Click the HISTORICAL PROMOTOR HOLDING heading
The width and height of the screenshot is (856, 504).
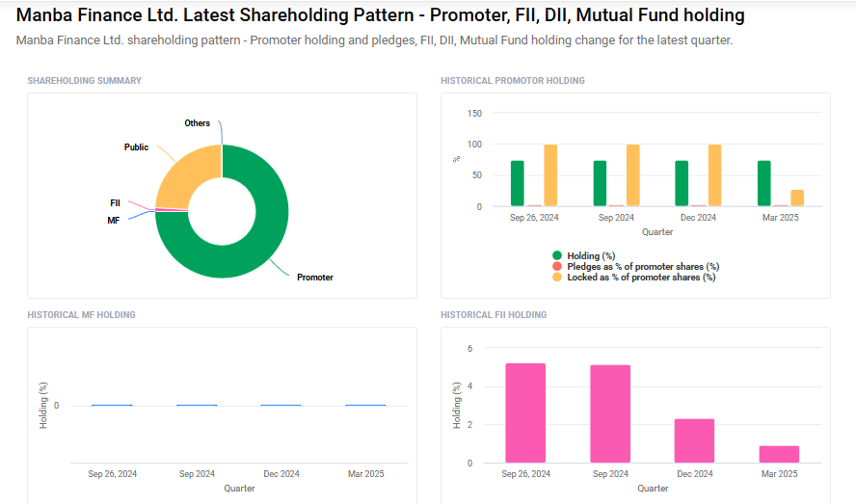[x=513, y=81]
